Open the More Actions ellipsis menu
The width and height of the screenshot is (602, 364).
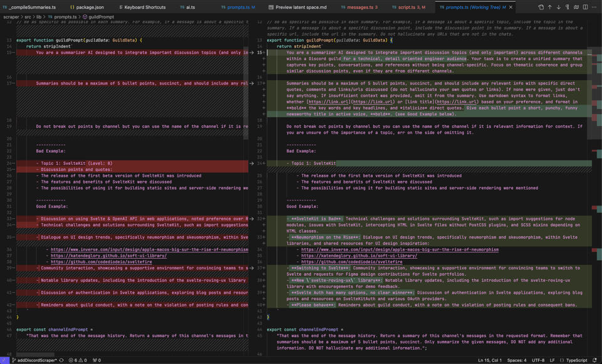click(x=594, y=8)
